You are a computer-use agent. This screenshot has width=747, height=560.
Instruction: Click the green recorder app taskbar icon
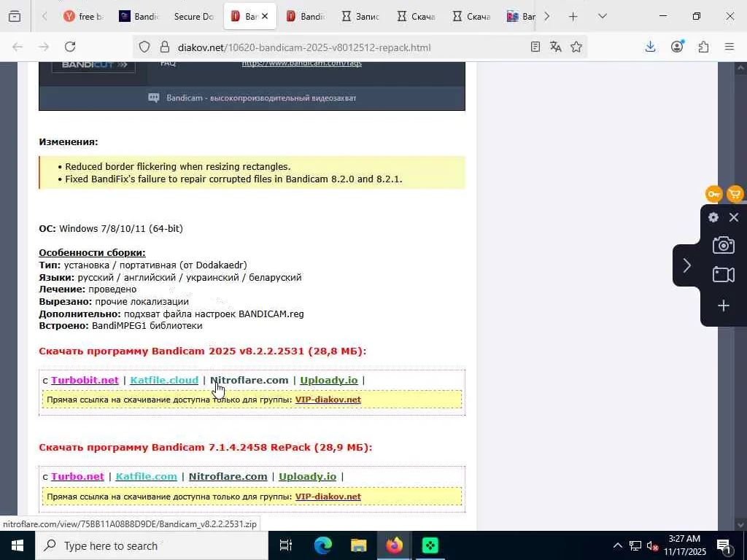coord(430,545)
